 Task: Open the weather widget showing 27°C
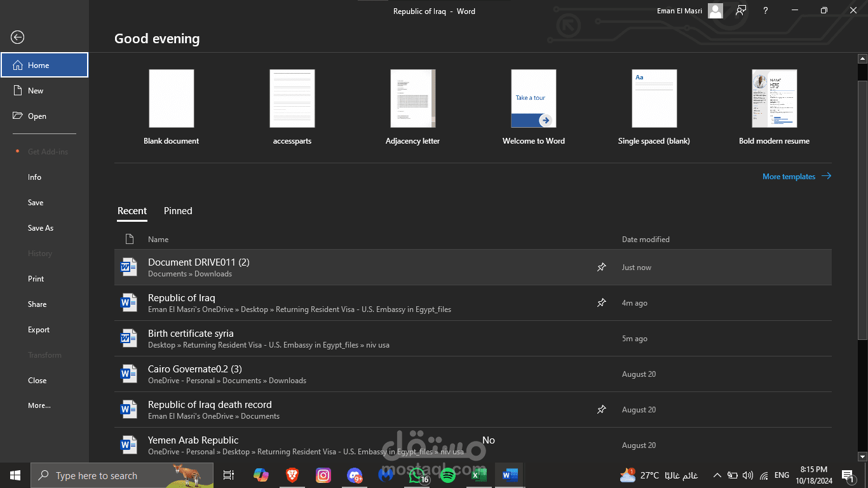658,475
